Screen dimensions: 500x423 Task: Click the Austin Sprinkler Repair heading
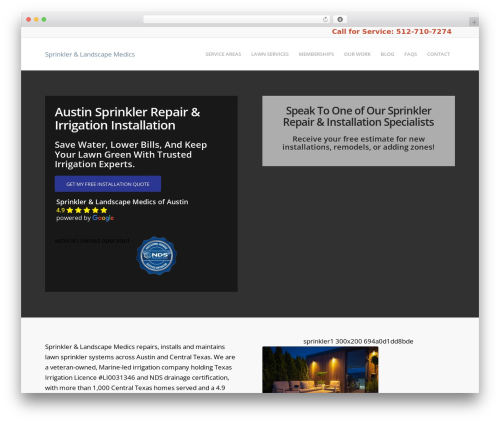point(127,119)
